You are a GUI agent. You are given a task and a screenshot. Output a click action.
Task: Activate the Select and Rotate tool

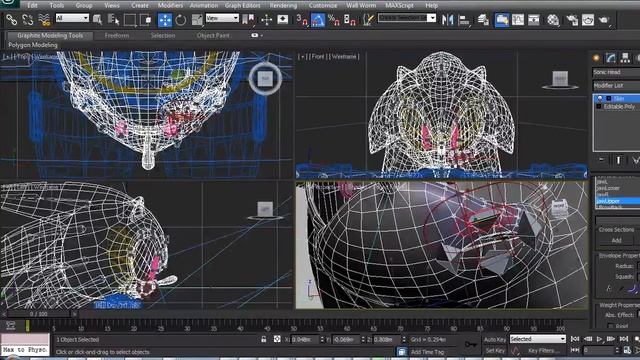click(180, 20)
